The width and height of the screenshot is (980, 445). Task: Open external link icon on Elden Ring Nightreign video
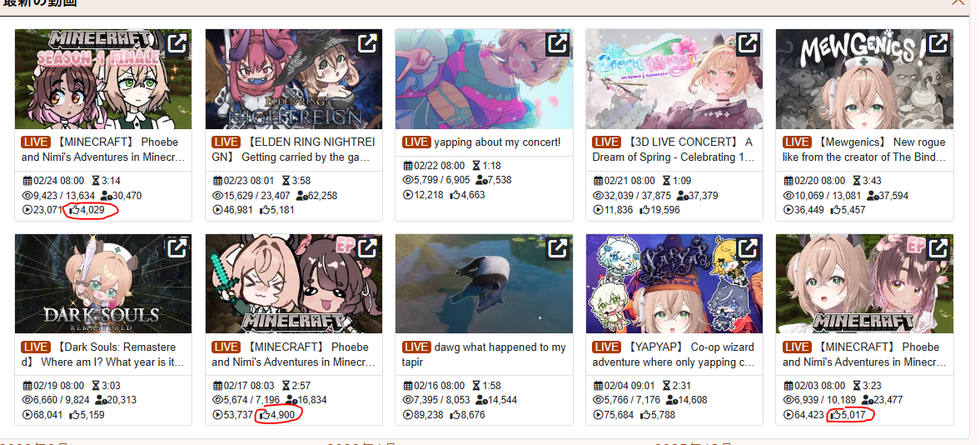367,44
